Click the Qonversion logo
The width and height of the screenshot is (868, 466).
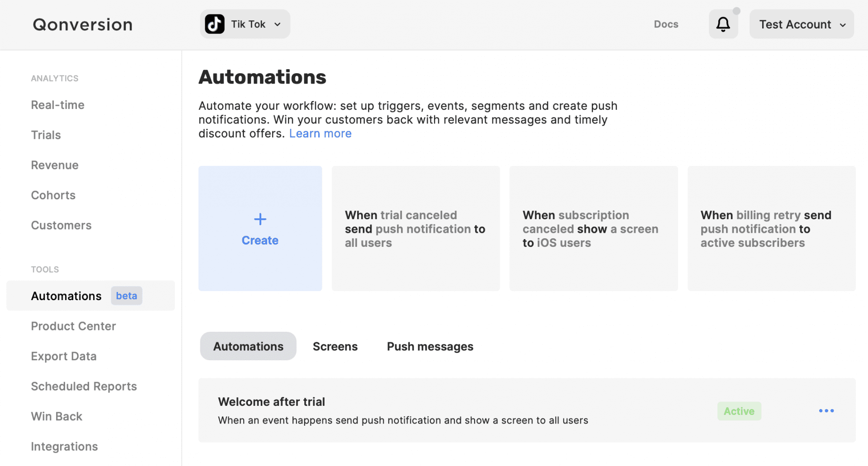coord(82,24)
